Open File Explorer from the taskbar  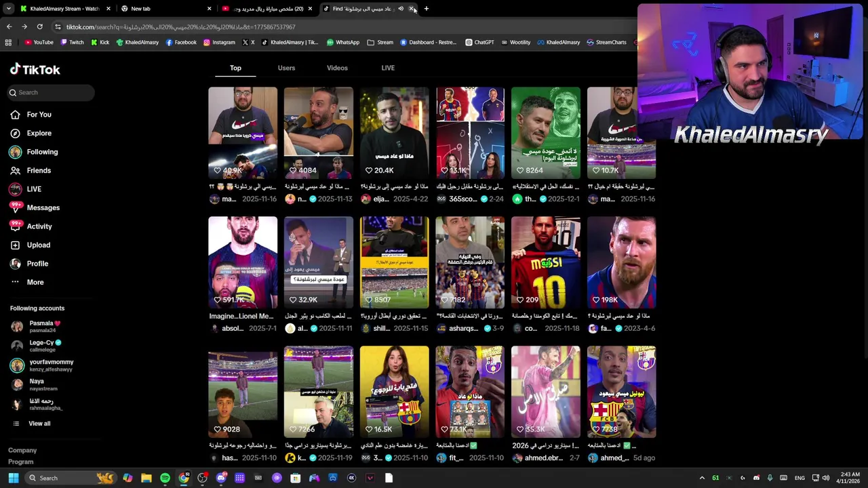click(x=146, y=478)
